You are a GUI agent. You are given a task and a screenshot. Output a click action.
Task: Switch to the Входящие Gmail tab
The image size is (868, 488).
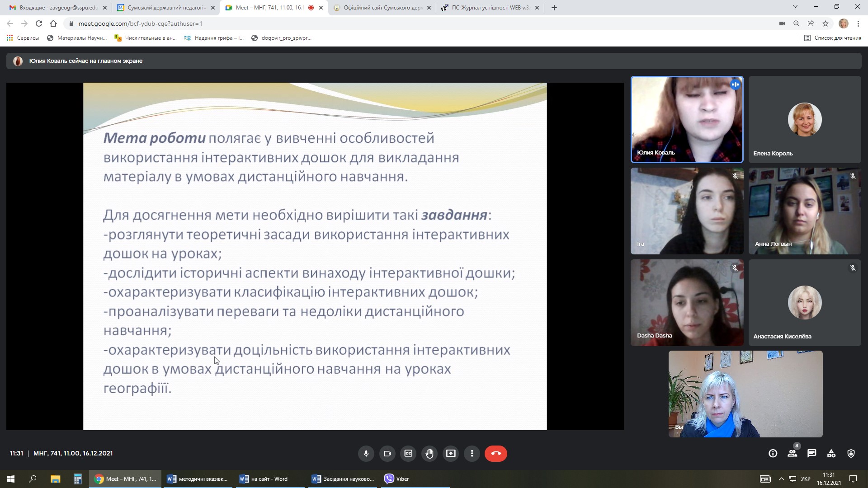(x=58, y=8)
